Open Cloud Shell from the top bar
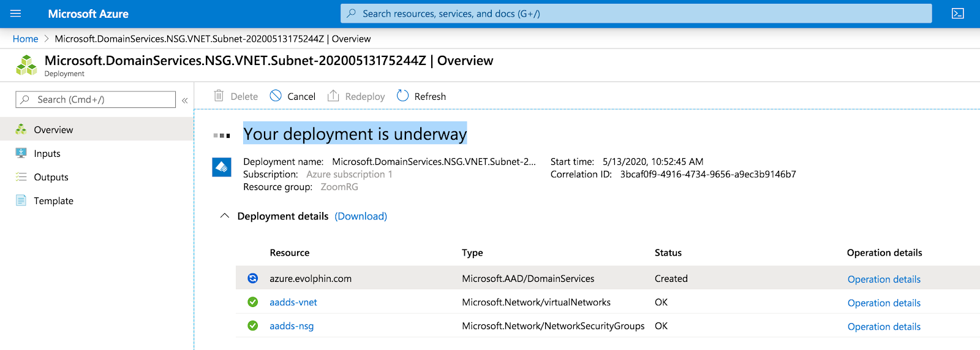The image size is (980, 350). (958, 13)
